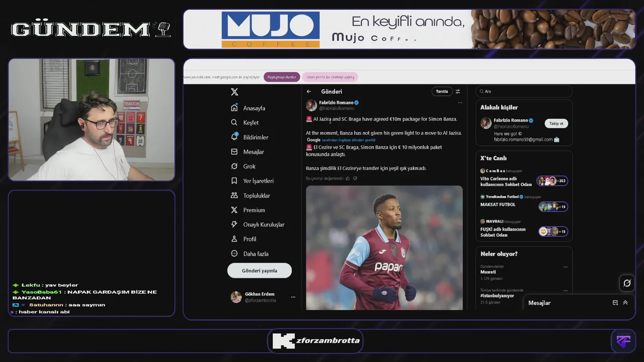Click 'Onun yerine bu sekmeyi paylaş' button

330,77
